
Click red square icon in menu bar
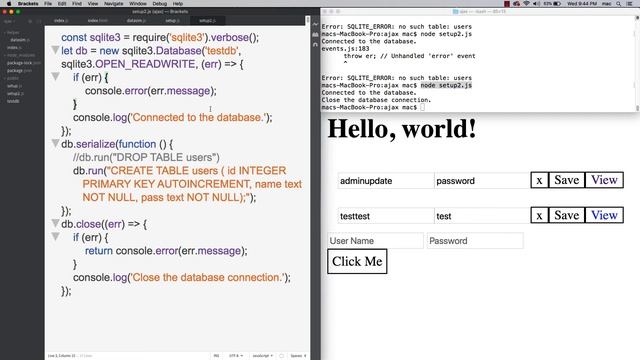[507, 3]
